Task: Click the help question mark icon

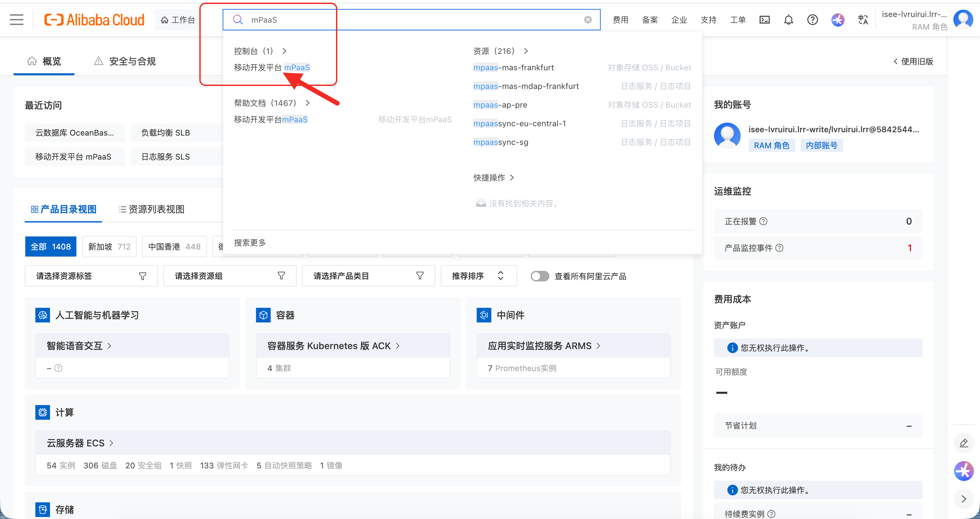Action: coord(812,20)
